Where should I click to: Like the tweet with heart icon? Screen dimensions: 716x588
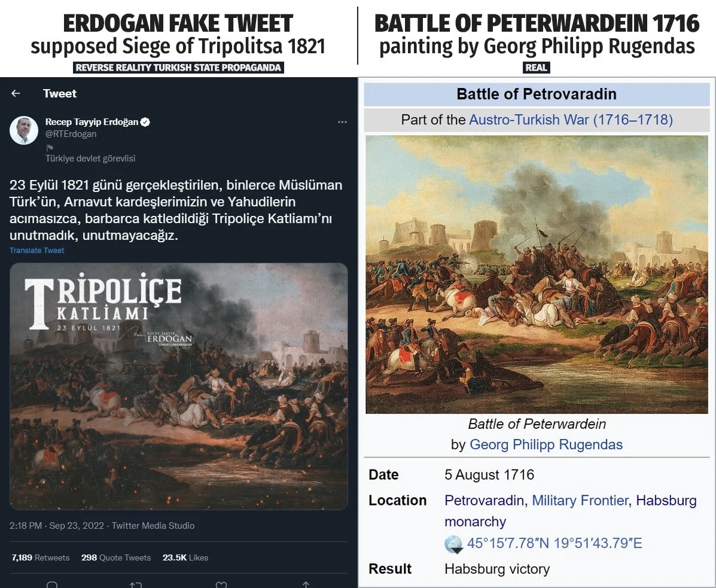click(221, 584)
